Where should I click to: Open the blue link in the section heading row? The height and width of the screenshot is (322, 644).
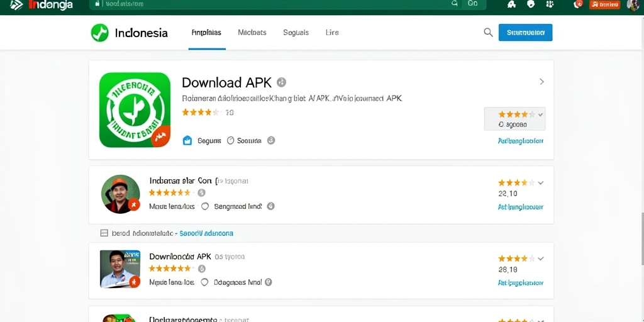click(x=206, y=233)
